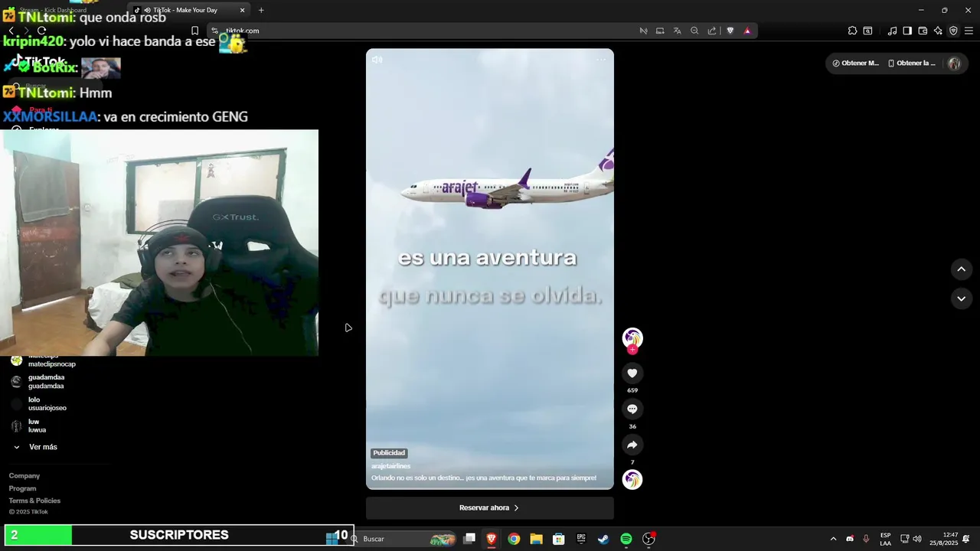Open Brave Rewards triangle icon
The width and height of the screenshot is (980, 551).
tap(747, 31)
